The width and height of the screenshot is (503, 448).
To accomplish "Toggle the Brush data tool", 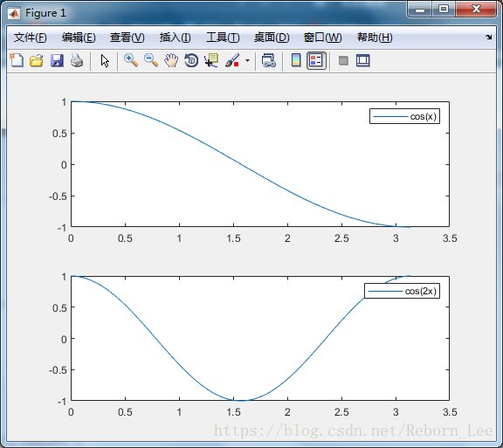I will (x=232, y=60).
